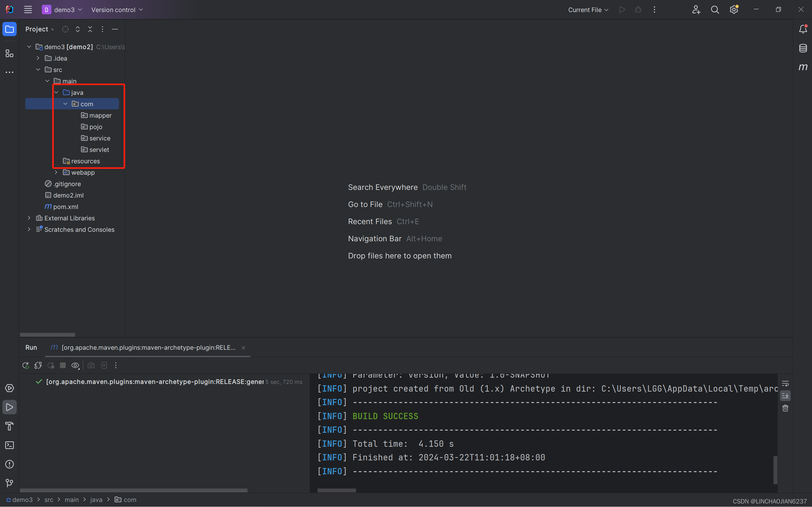812x507 pixels.
Task: Open the Notifications bell
Action: tap(802, 29)
